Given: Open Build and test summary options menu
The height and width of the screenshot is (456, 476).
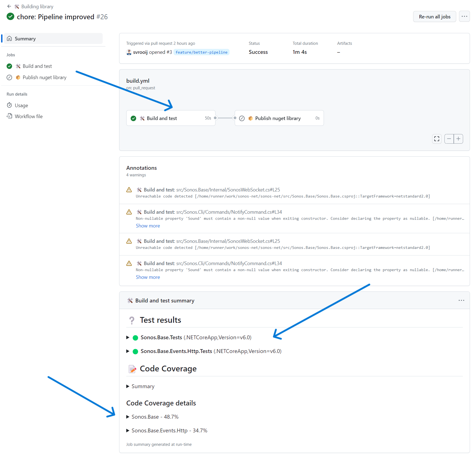Looking at the screenshot, I should (x=461, y=301).
